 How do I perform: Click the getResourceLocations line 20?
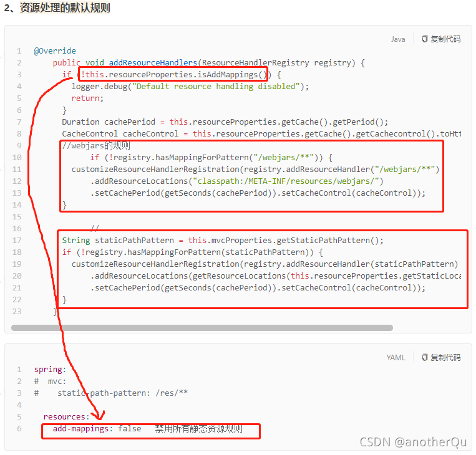(x=276, y=276)
